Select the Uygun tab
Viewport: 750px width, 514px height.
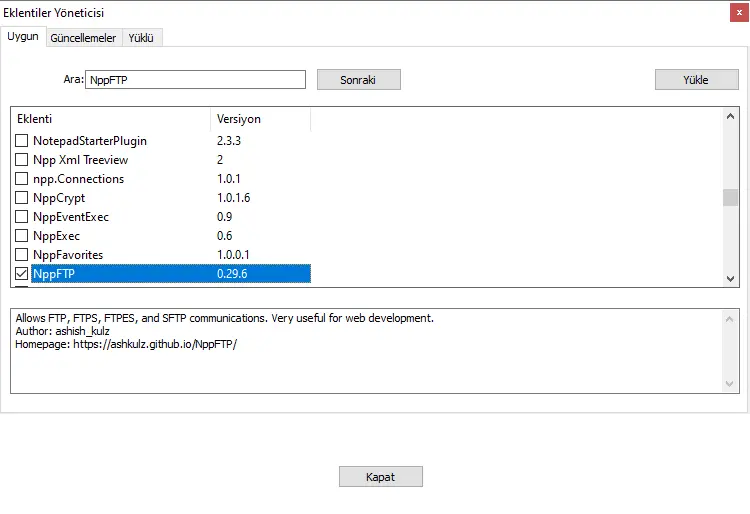coord(23,37)
